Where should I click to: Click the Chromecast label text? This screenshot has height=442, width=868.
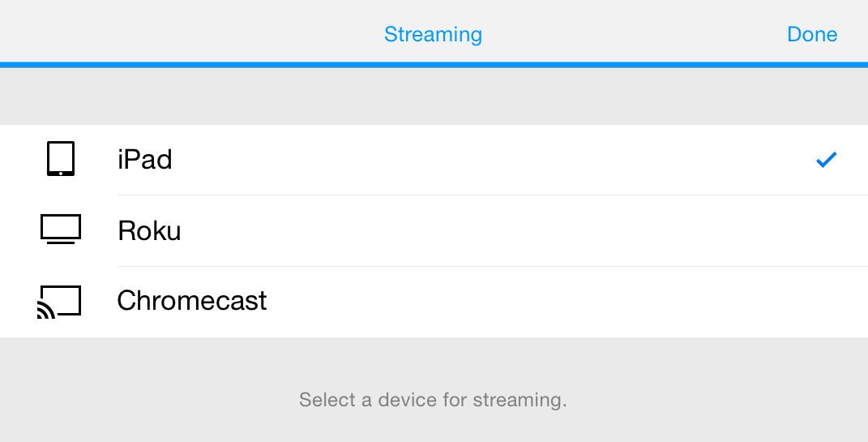point(191,301)
